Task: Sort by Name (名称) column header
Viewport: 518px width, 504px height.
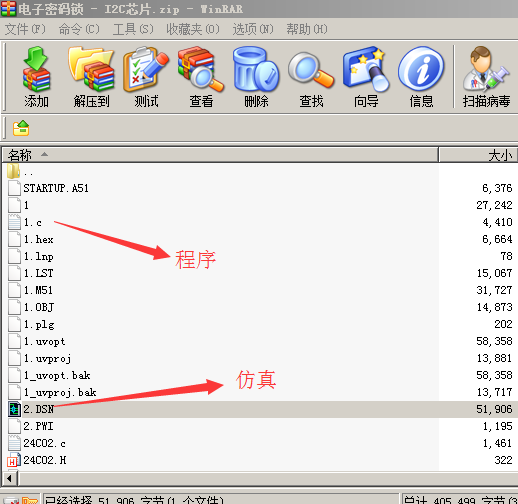Action: [220, 155]
